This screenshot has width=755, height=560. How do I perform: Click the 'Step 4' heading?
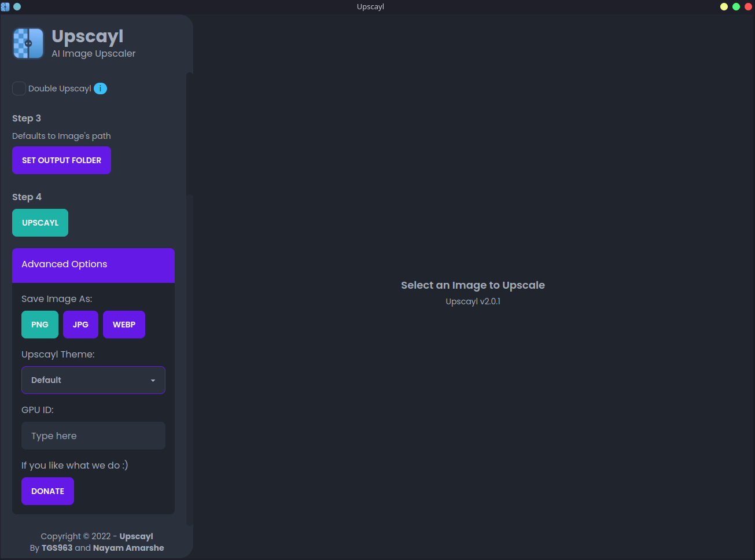click(x=27, y=197)
